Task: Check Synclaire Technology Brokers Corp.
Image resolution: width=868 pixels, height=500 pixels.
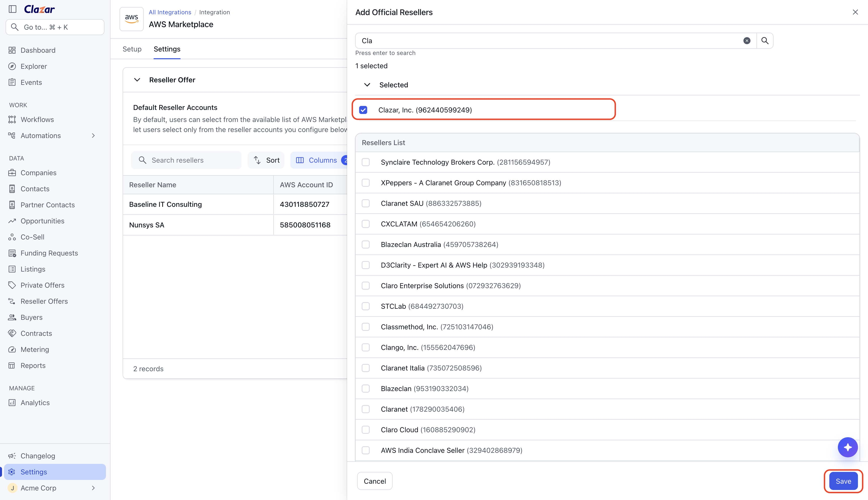Action: [366, 162]
